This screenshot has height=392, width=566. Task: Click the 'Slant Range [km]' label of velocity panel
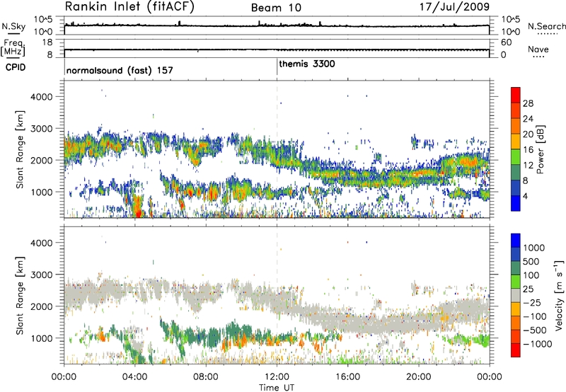coord(20,296)
